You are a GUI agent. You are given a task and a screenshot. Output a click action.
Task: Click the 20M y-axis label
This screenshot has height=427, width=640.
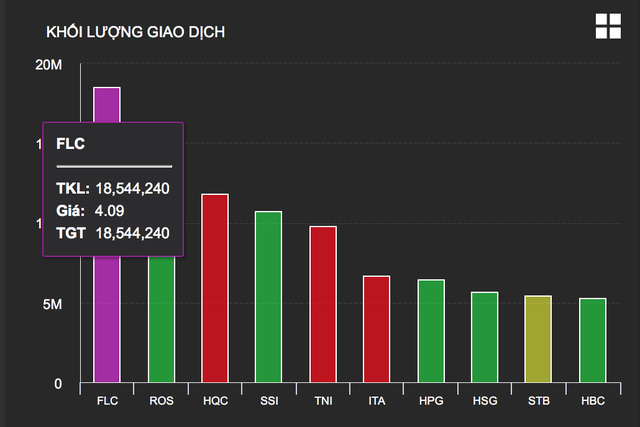click(48, 65)
